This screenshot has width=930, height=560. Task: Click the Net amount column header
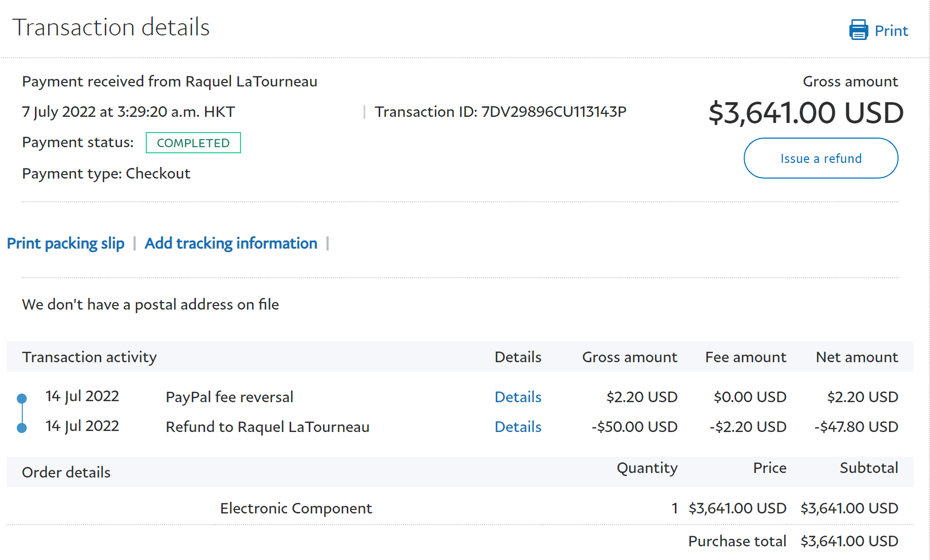857,357
